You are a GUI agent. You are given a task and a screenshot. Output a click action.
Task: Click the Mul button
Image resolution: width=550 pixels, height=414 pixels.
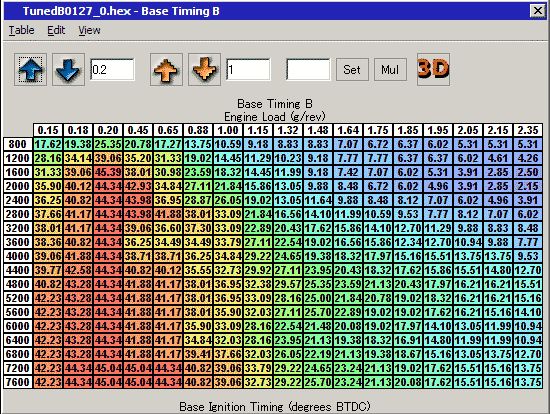coord(390,69)
